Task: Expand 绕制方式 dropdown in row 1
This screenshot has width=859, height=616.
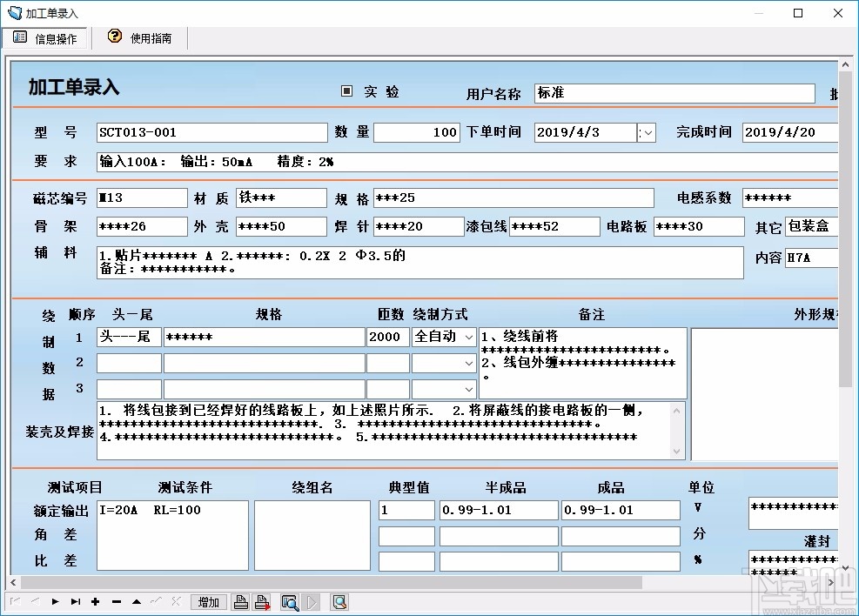Action: click(469, 338)
